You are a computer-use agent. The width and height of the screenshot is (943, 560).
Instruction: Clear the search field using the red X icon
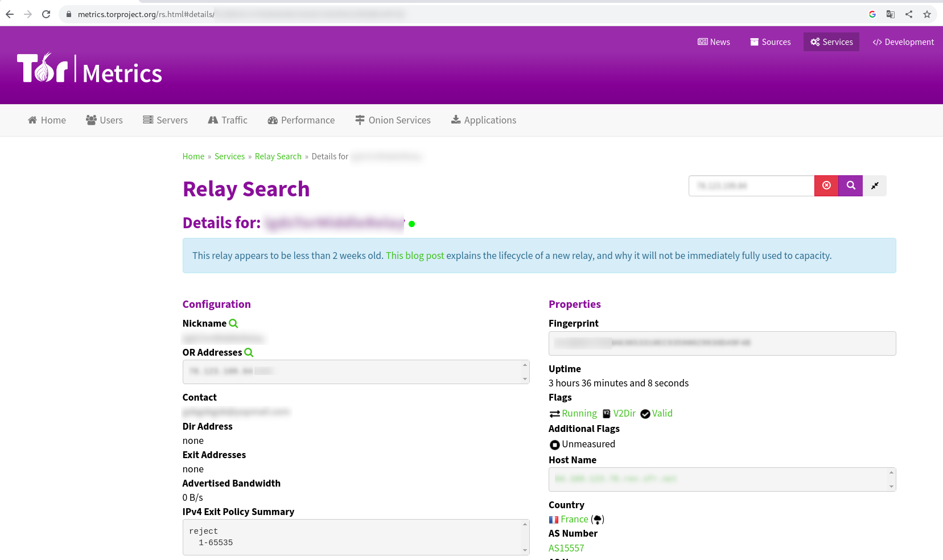click(x=826, y=186)
